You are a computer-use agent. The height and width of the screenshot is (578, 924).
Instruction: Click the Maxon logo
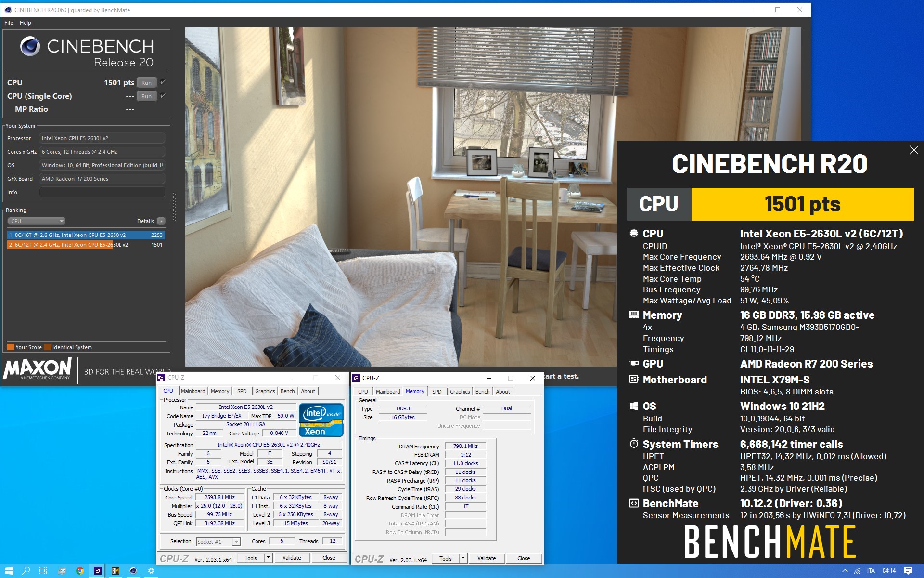click(x=38, y=368)
